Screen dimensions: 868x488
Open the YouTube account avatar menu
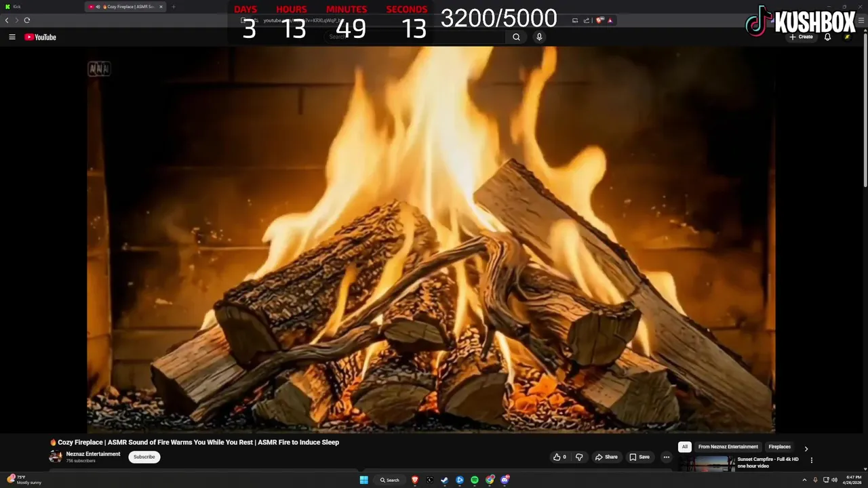(847, 37)
